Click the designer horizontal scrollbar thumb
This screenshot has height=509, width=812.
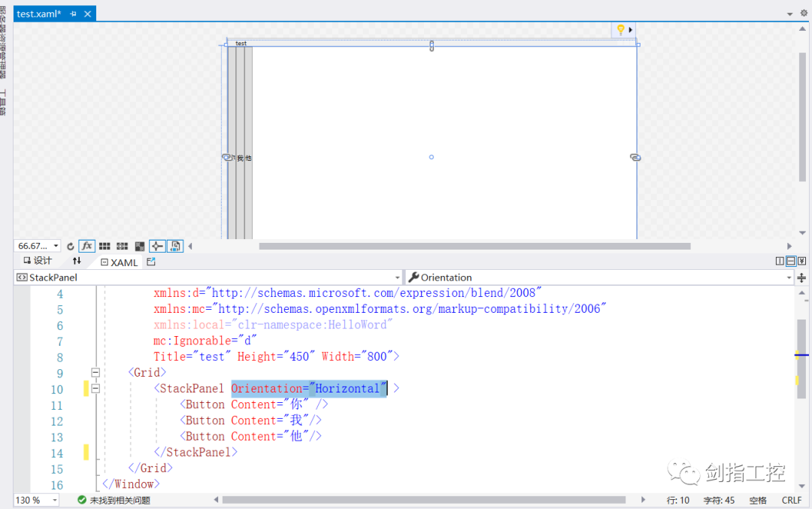pos(474,247)
